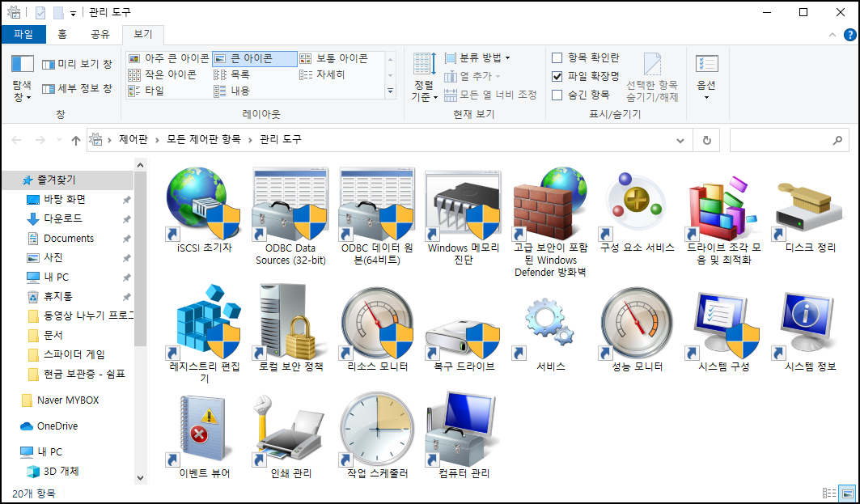
Task: Open the 옵션 dropdown arrow
Action: [706, 98]
